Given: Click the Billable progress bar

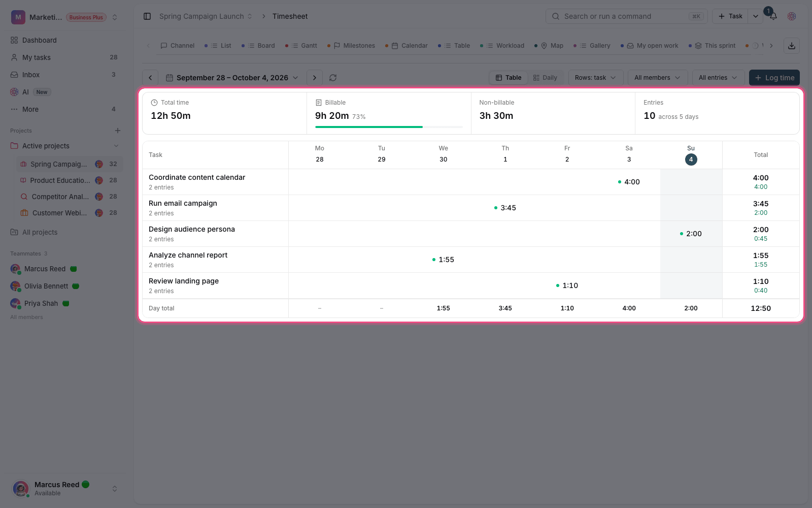Looking at the screenshot, I should coord(389,127).
